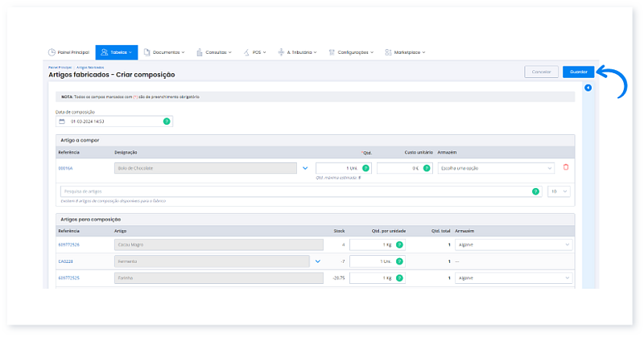The height and width of the screenshot is (337, 644).
Task: Open the 'Escolha uma opção' Armazém dropdown
Action: pyautogui.click(x=494, y=168)
